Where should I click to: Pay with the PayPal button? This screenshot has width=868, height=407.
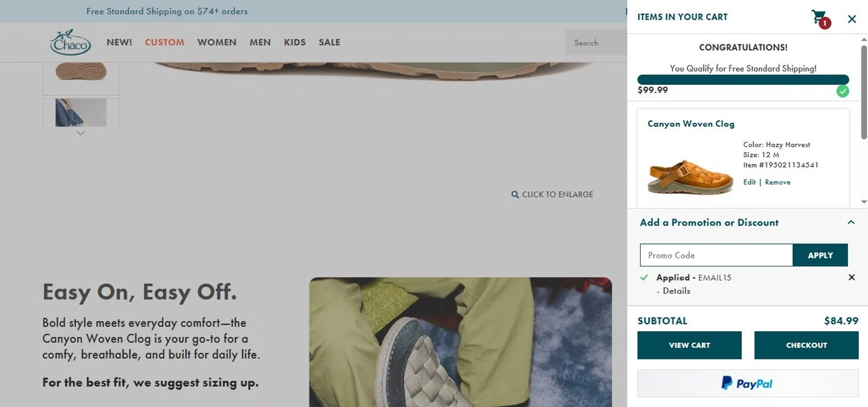[748, 383]
